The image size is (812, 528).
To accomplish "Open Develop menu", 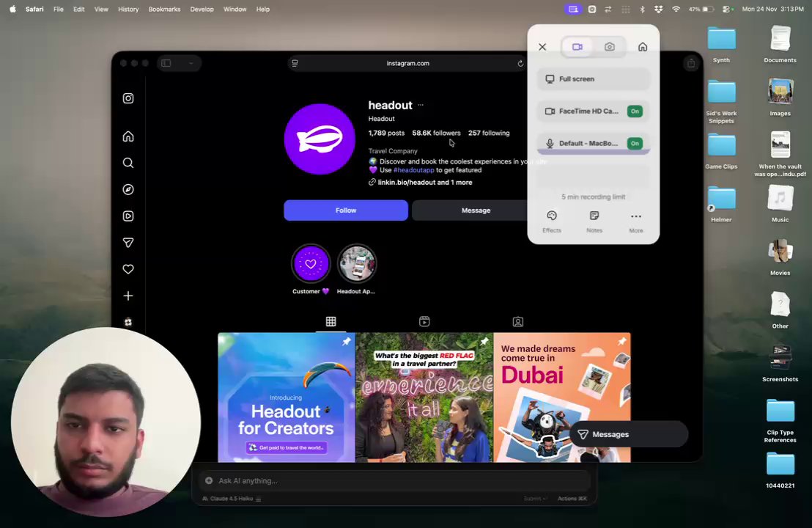I will pos(202,10).
